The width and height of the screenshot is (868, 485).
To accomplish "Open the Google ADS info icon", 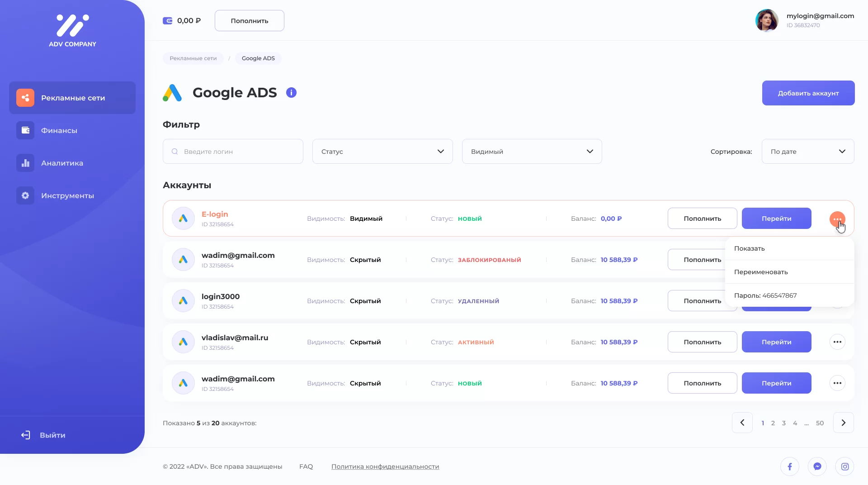I will [x=292, y=93].
